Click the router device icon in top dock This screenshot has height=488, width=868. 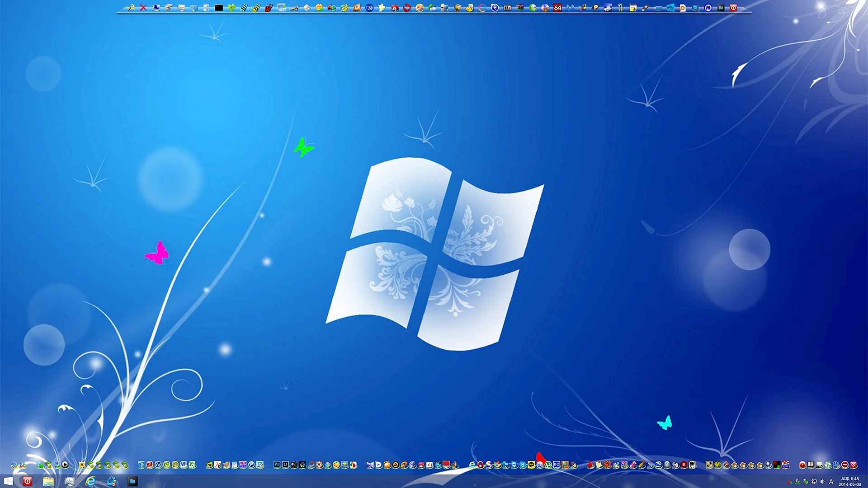(294, 8)
